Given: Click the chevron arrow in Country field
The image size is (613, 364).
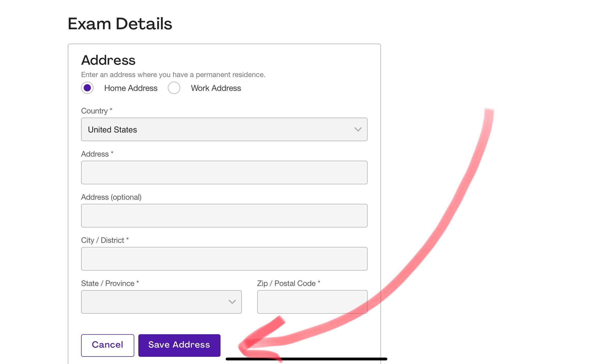Looking at the screenshot, I should point(358,129).
